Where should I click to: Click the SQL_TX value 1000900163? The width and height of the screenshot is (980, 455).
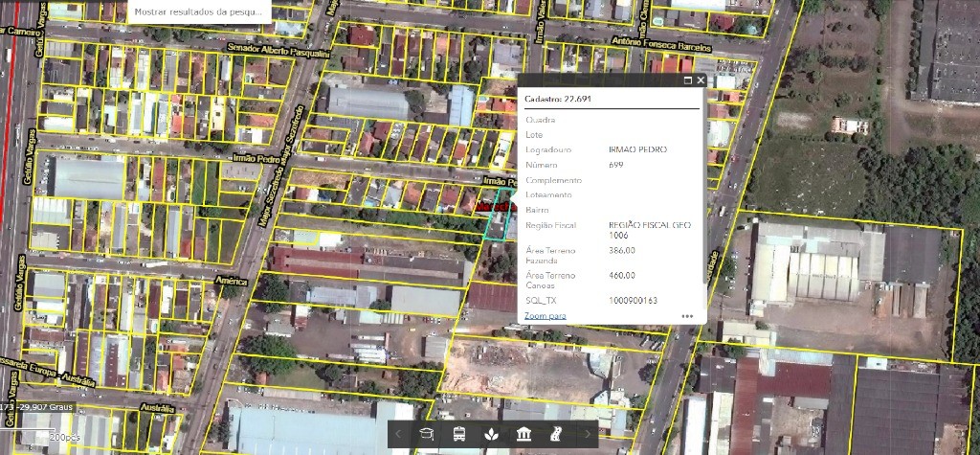pos(633,300)
